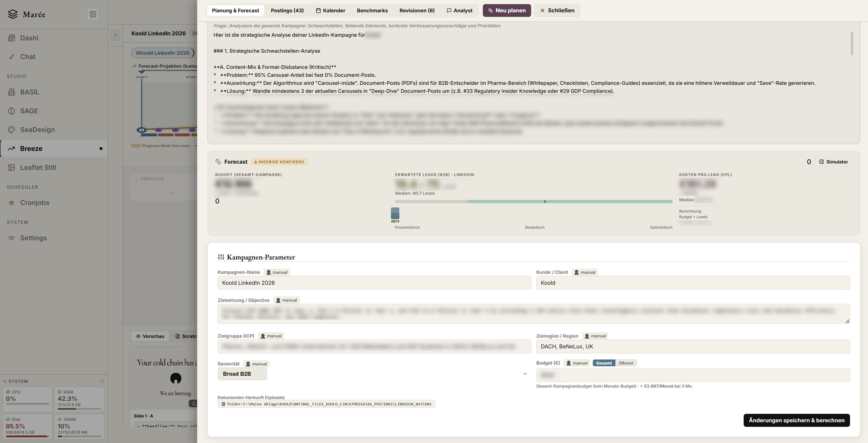Image resolution: width=868 pixels, height=443 pixels.
Task: Open SAGE via its brain icon
Action: point(11,111)
